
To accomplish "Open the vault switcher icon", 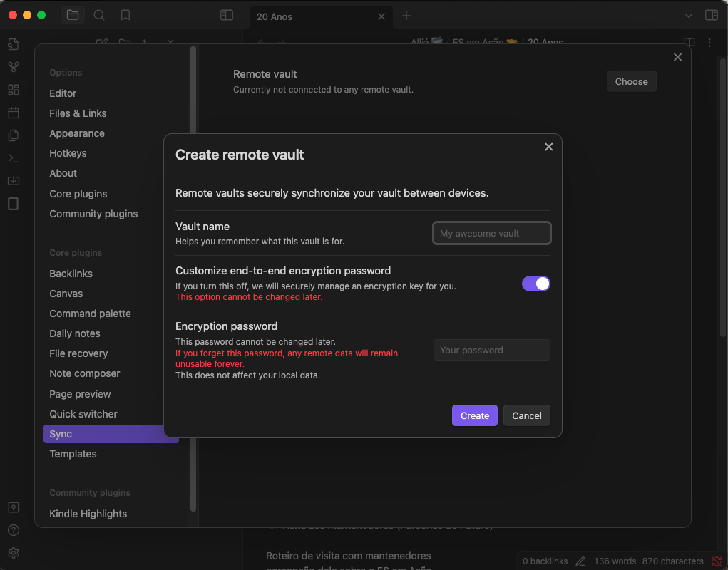I will [13, 507].
